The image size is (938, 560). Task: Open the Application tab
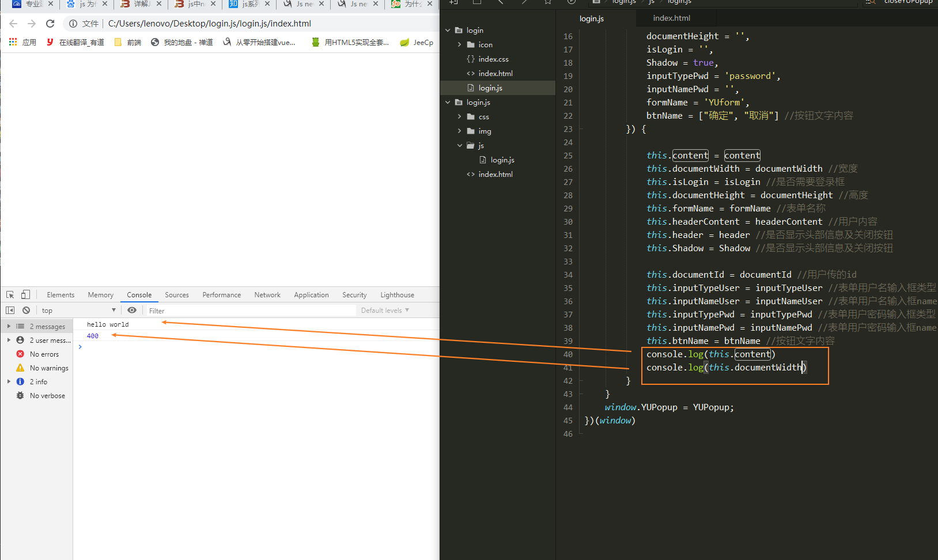pos(311,294)
